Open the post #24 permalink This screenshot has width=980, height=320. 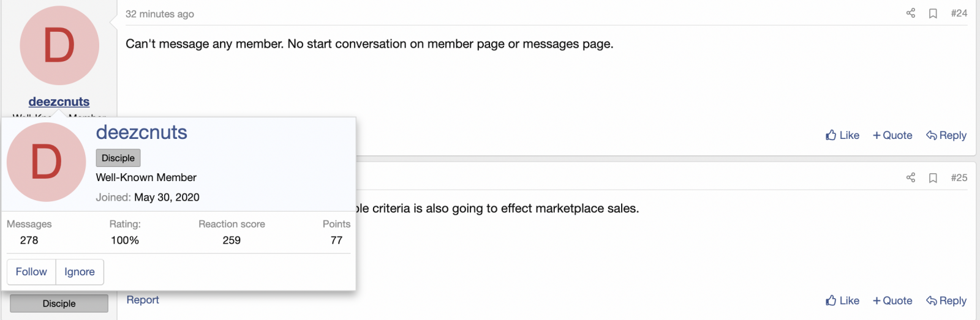[x=959, y=13]
